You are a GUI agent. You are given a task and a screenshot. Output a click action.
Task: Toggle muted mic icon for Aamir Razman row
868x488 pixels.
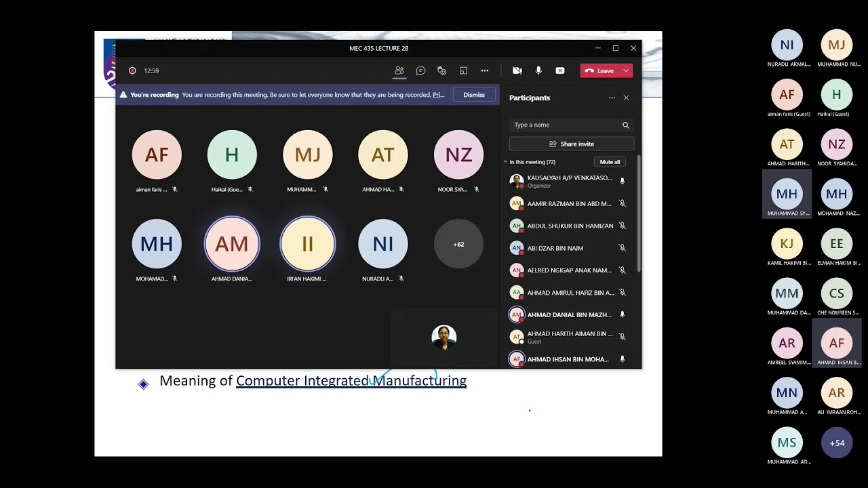[622, 203]
